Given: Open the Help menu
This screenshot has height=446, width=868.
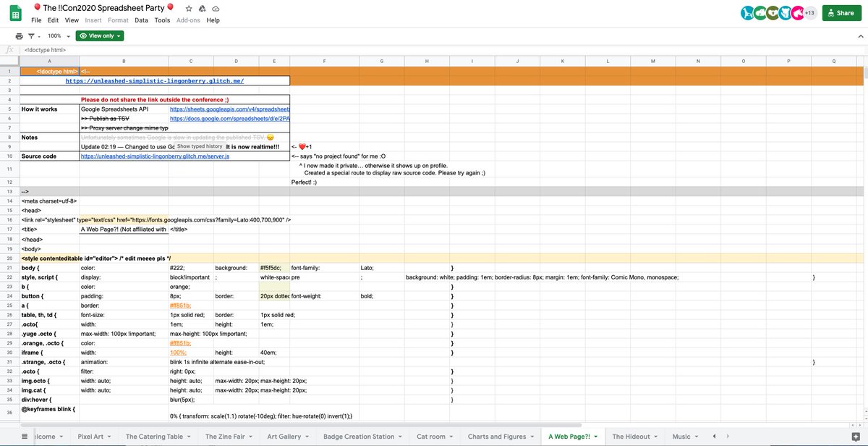Looking at the screenshot, I should (x=213, y=20).
